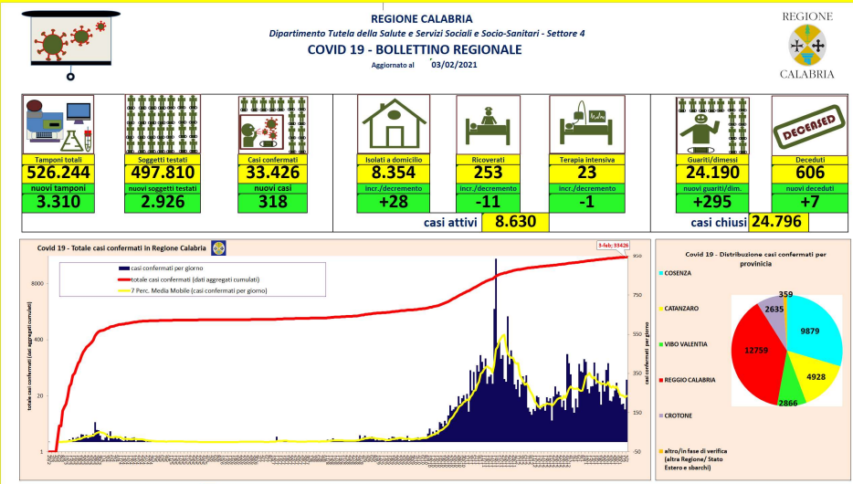Viewport: 853px width, 484px height.
Task: Select the Tamponi totali laboratory icon
Action: click(57, 125)
